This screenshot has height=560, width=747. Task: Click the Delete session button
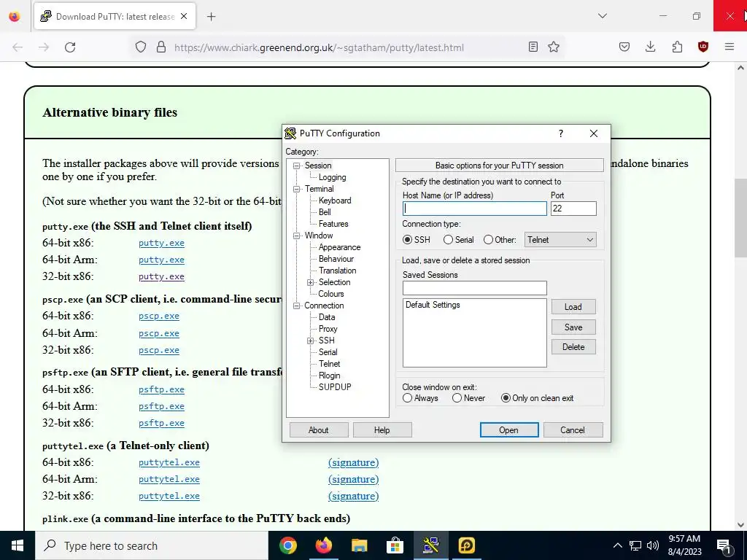[573, 347]
